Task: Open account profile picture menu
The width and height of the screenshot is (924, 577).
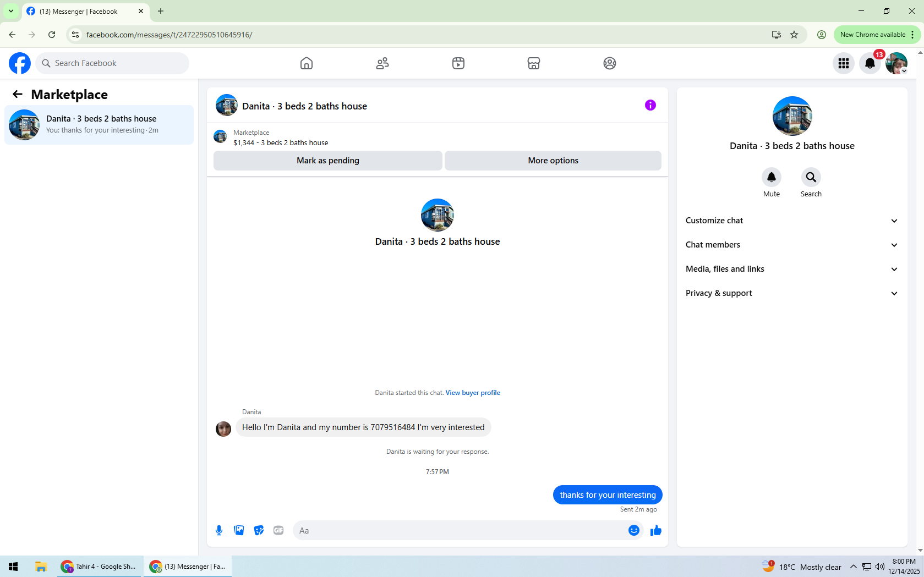Action: [896, 63]
